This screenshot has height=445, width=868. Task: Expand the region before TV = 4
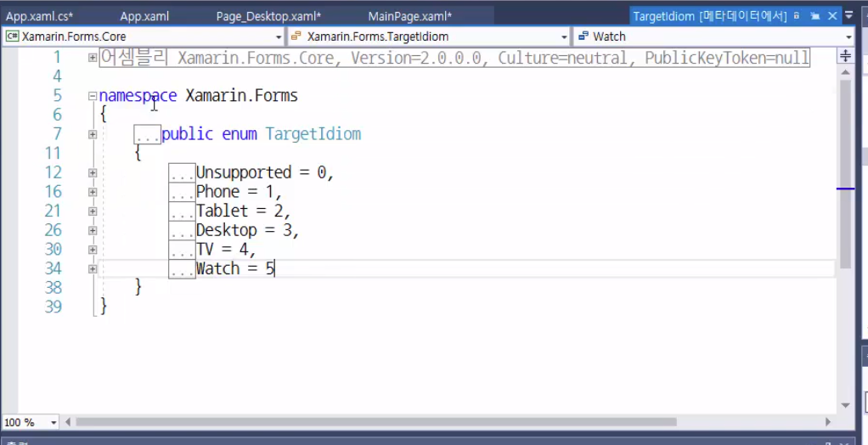tap(93, 250)
